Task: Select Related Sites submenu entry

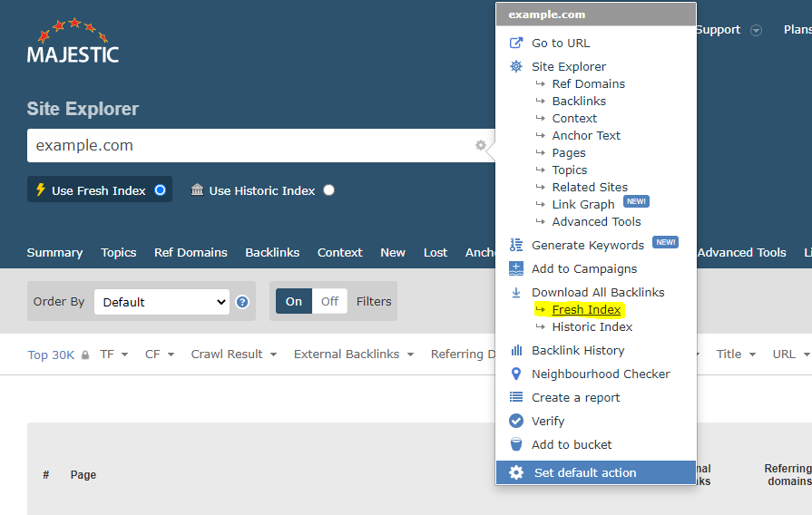Action: (x=590, y=187)
